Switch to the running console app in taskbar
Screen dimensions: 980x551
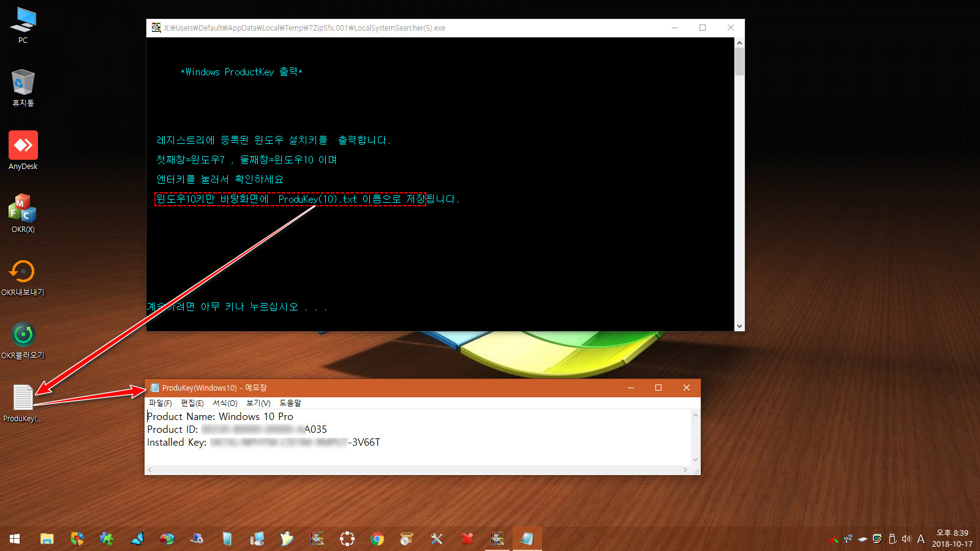(x=497, y=539)
